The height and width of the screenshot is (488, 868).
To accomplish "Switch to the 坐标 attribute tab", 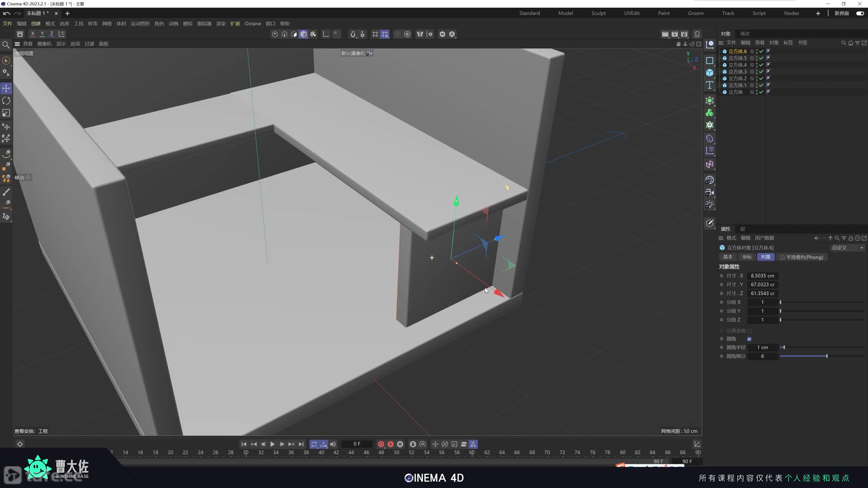I will tap(747, 257).
